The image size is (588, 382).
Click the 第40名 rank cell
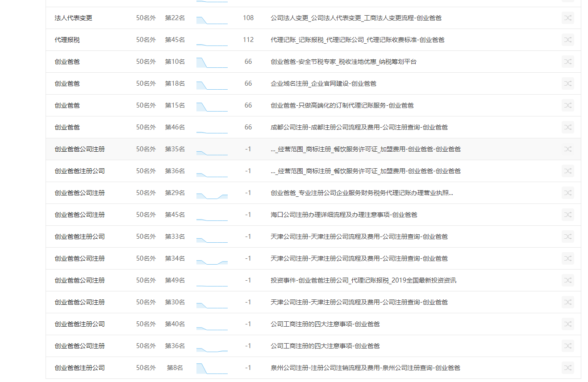pos(175,324)
